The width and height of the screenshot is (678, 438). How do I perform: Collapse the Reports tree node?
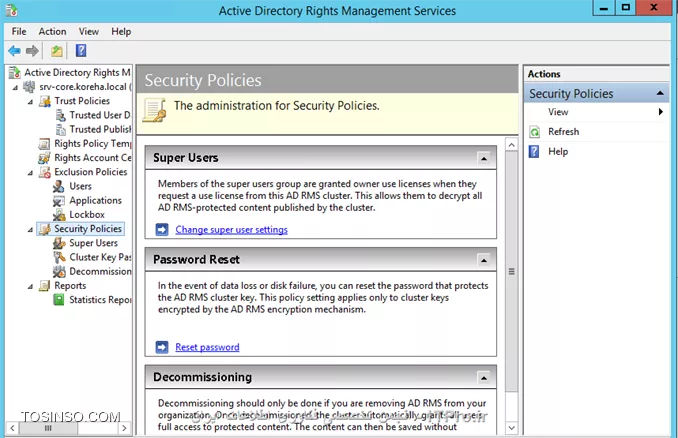(30, 286)
